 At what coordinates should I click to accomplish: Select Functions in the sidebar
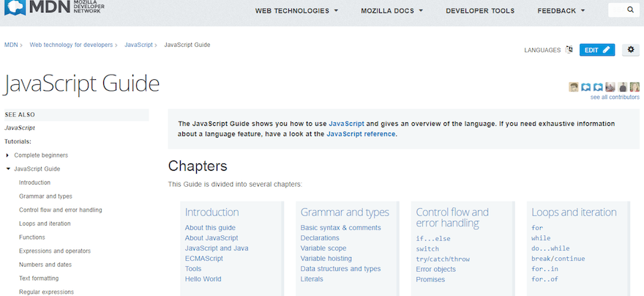click(32, 237)
